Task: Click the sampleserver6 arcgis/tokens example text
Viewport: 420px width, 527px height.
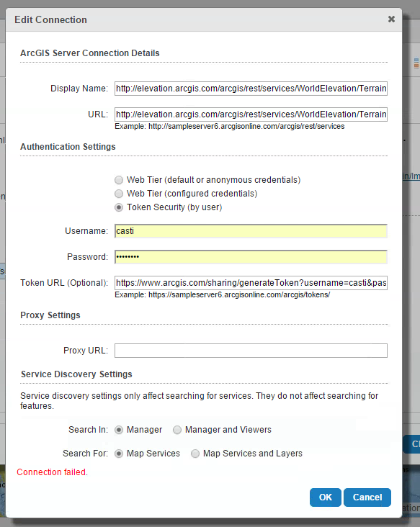Action: click(223, 294)
